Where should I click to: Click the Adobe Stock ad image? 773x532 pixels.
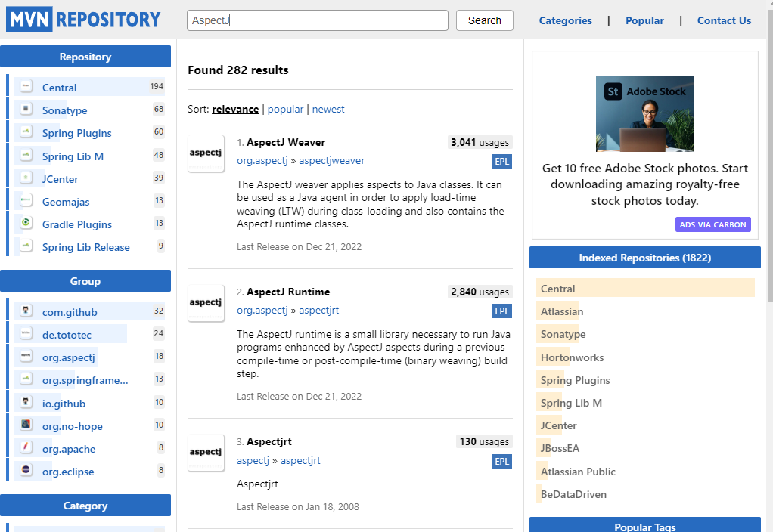[645, 114]
